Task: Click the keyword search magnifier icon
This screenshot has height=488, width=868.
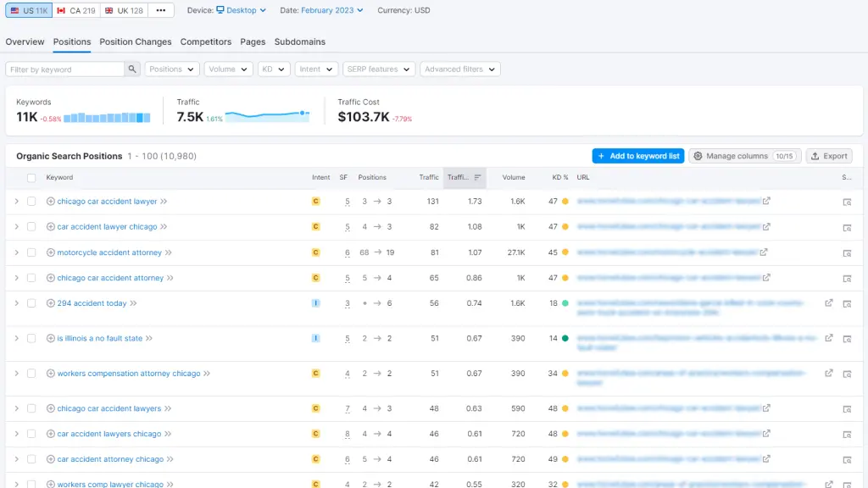Action: 131,69
